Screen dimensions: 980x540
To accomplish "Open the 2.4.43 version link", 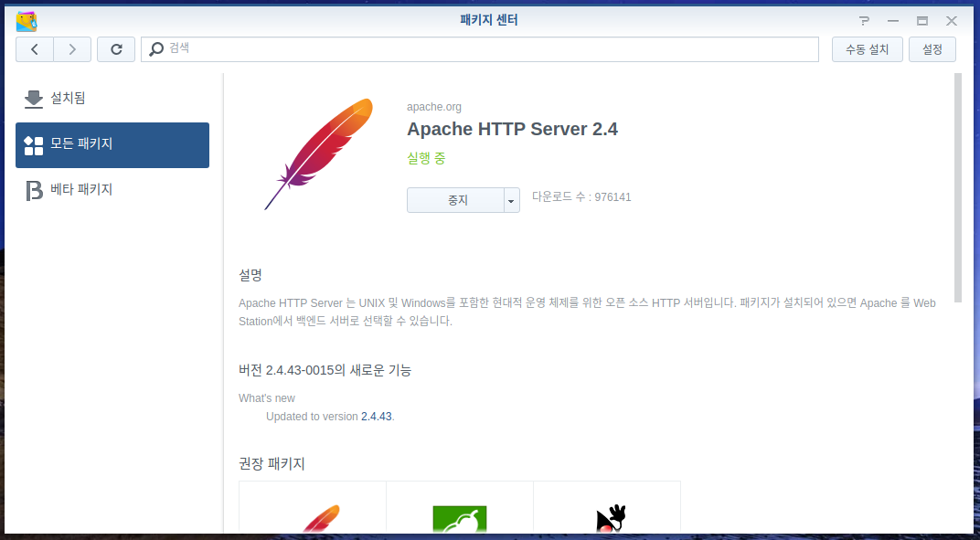I will point(377,417).
